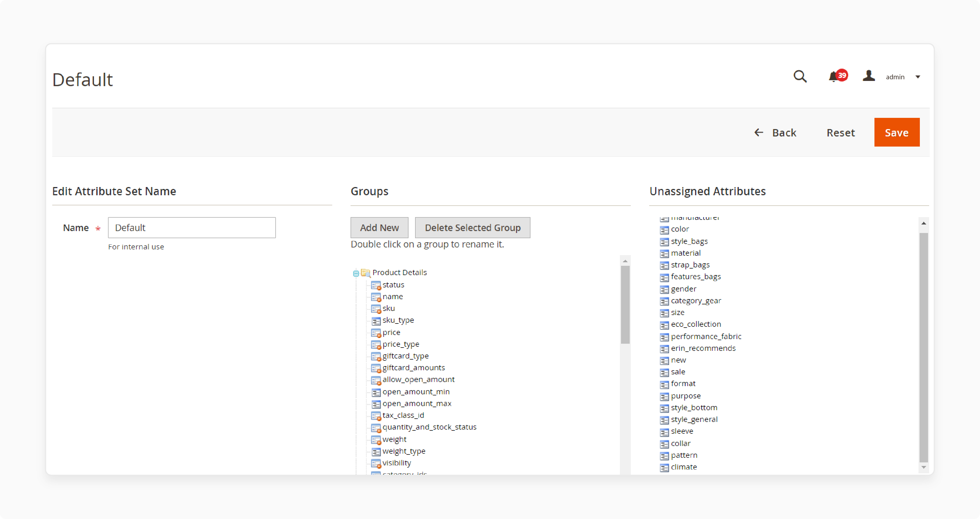This screenshot has height=519, width=980.
Task: Click the admin user avatar icon
Action: [868, 76]
